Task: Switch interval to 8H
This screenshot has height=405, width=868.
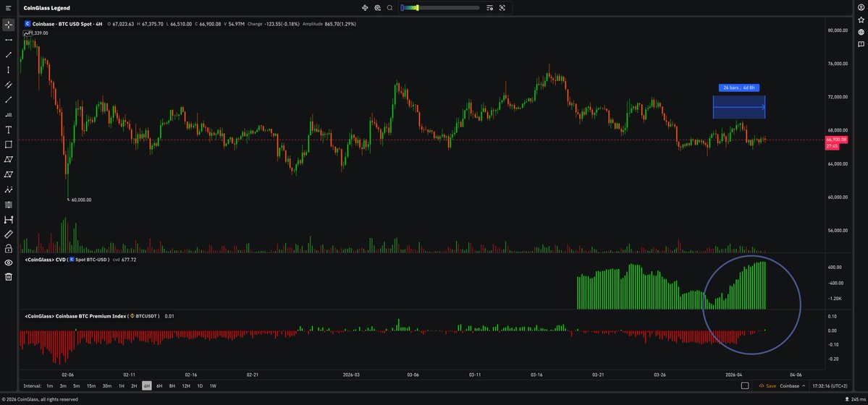Action: [x=172, y=385]
